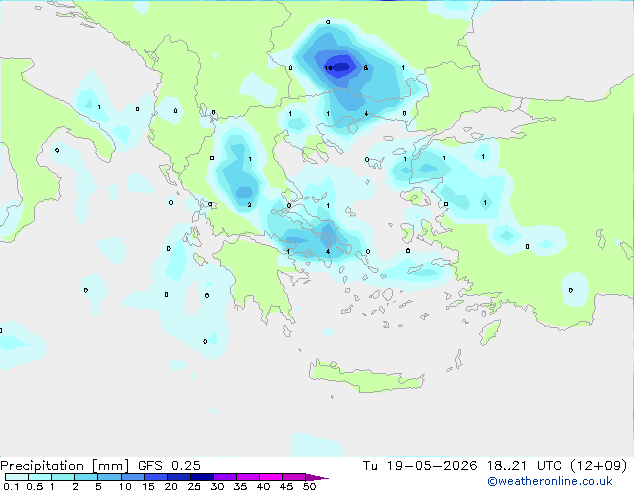Select the 30–35 mm purple legend swatch
634x490 pixels.
[224, 477]
